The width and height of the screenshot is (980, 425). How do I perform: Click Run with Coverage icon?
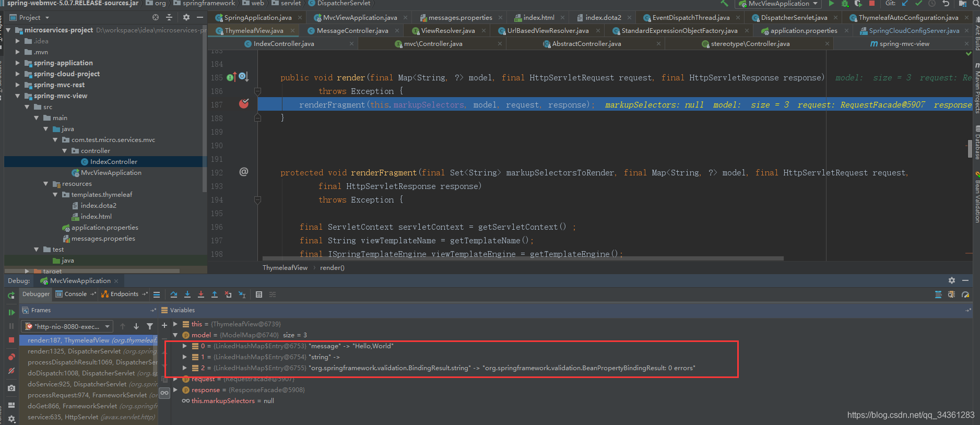(858, 4)
